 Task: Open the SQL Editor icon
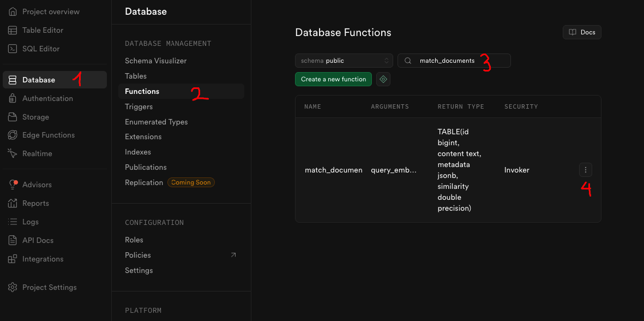[12, 49]
